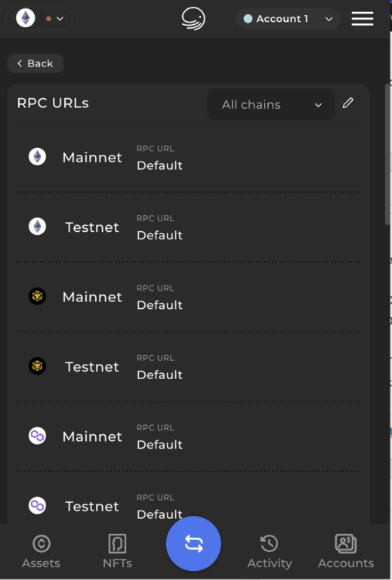Select the Polygon Mainnet icon
The image size is (392, 580).
click(x=37, y=436)
